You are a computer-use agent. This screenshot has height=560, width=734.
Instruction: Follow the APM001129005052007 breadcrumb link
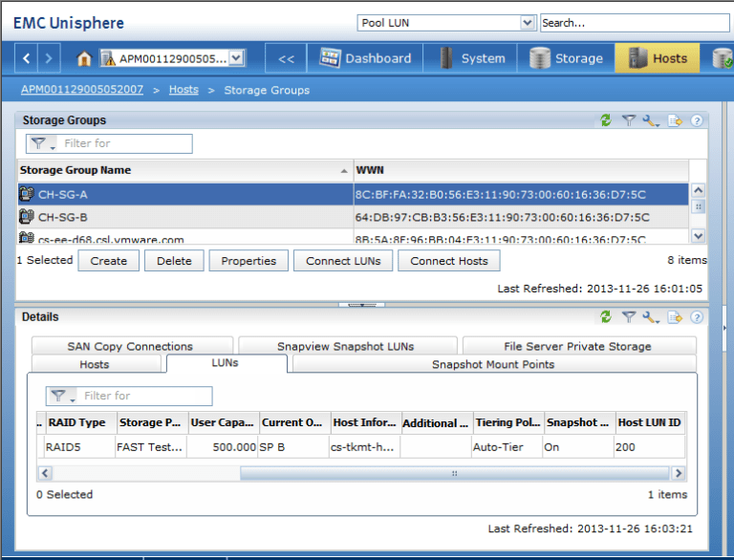(82, 90)
